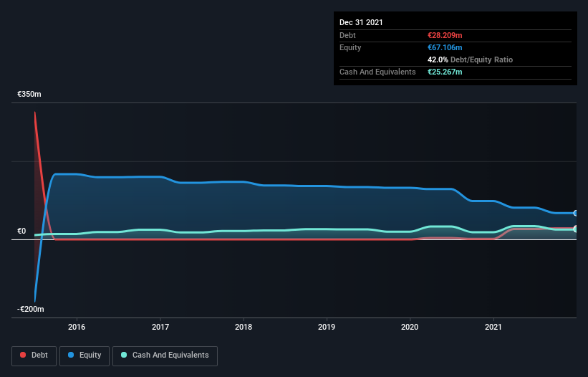The height and width of the screenshot is (377, 588).
Task: Click the -€200m y-axis label
Action: coord(30,309)
